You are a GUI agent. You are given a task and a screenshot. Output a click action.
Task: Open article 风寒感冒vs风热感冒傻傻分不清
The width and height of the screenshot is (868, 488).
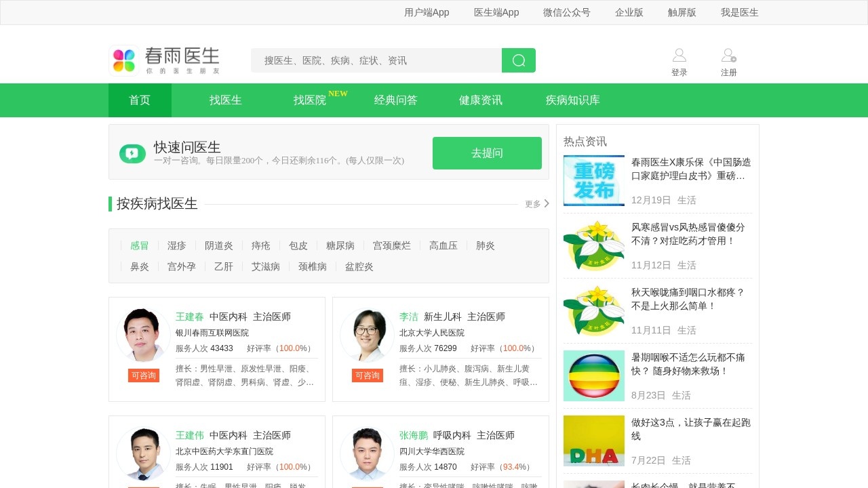(x=688, y=234)
